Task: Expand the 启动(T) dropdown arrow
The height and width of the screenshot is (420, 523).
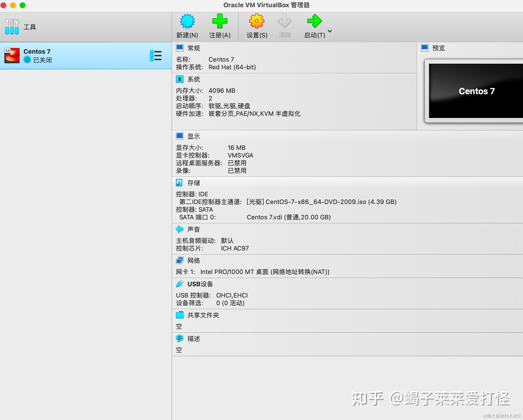Action: tap(330, 31)
